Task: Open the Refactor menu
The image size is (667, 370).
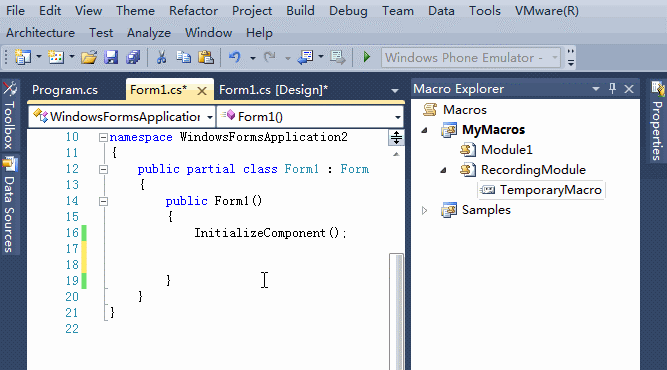Action: (x=194, y=11)
